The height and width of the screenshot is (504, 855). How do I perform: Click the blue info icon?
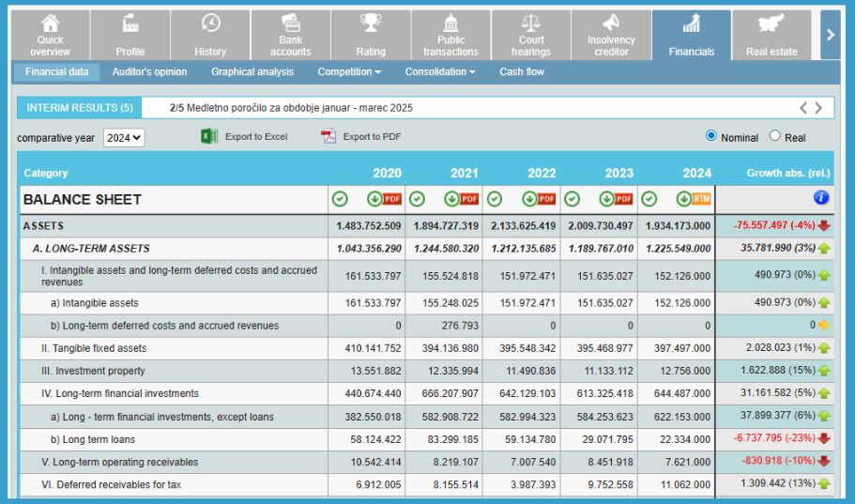pyautogui.click(x=821, y=197)
